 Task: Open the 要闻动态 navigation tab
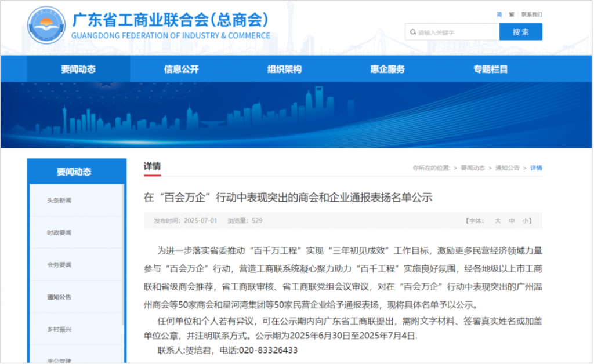click(78, 70)
